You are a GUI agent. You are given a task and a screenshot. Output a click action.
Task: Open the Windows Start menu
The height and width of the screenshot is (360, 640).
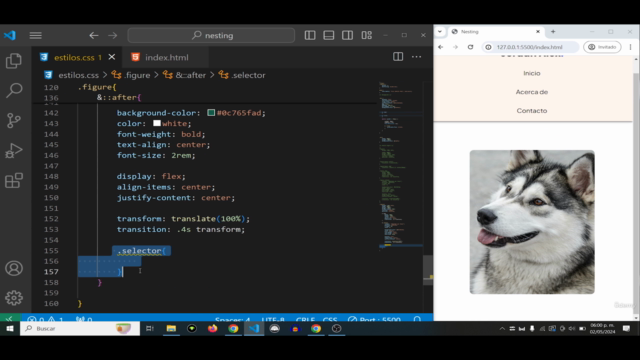click(10, 329)
